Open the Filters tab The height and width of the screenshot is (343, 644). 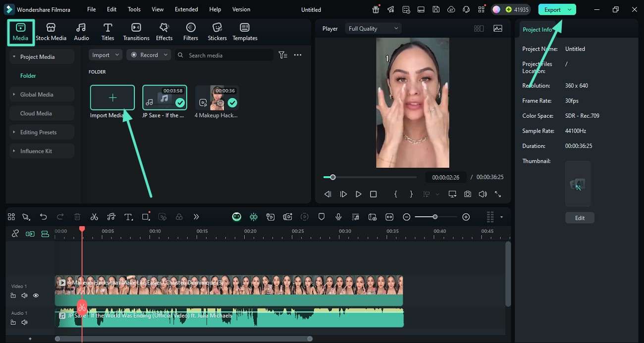(x=191, y=32)
